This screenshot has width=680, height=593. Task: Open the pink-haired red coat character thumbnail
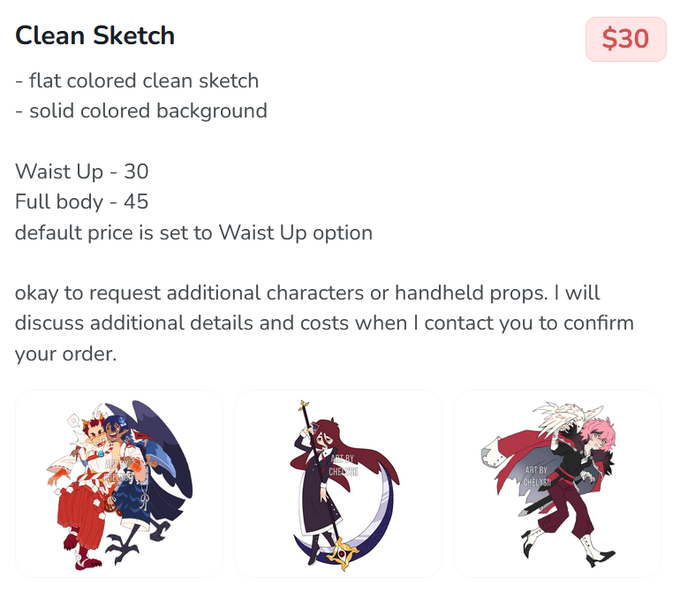(557, 484)
